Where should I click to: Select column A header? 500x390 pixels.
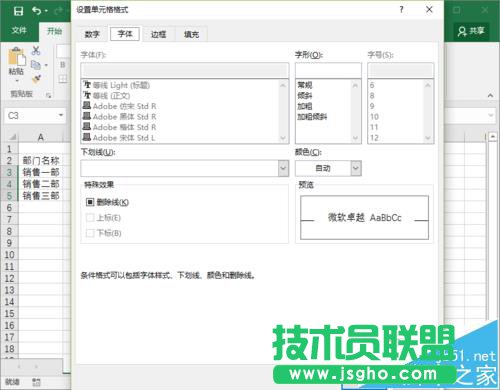point(40,137)
